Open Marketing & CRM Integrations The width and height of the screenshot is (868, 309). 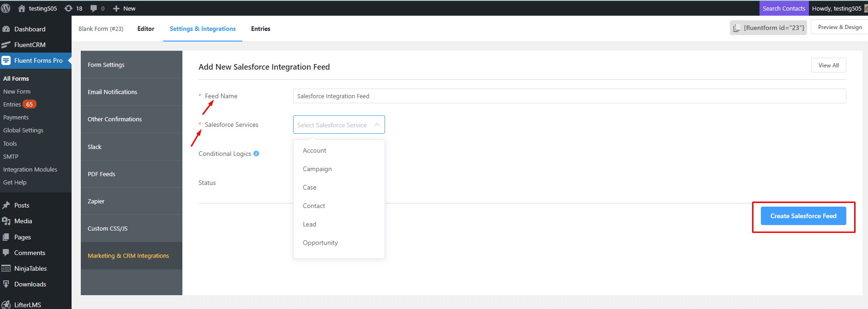point(132,256)
